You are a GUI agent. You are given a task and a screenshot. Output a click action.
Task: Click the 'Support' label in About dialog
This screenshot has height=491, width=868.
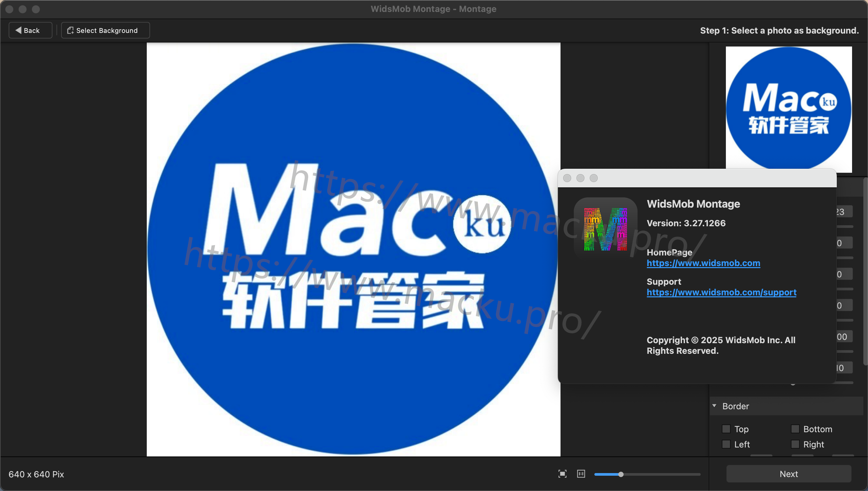click(664, 282)
